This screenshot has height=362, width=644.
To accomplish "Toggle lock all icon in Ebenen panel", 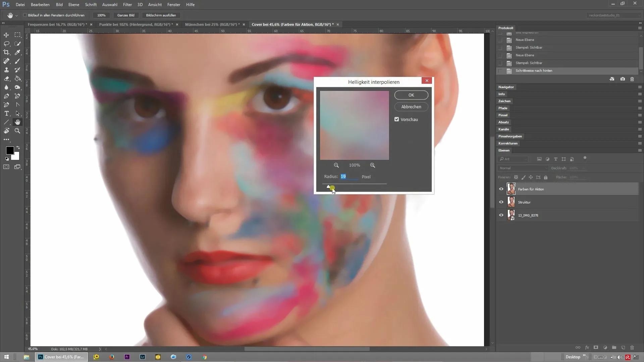I will pyautogui.click(x=546, y=177).
